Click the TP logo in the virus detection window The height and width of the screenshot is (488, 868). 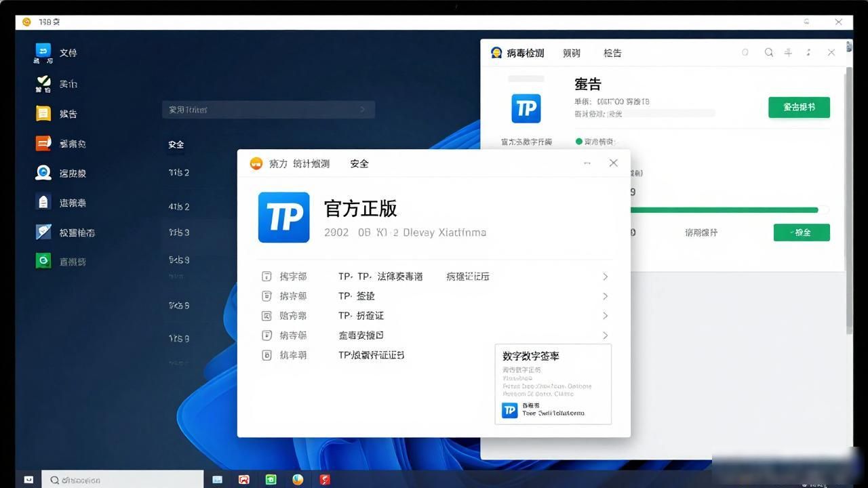(x=526, y=108)
